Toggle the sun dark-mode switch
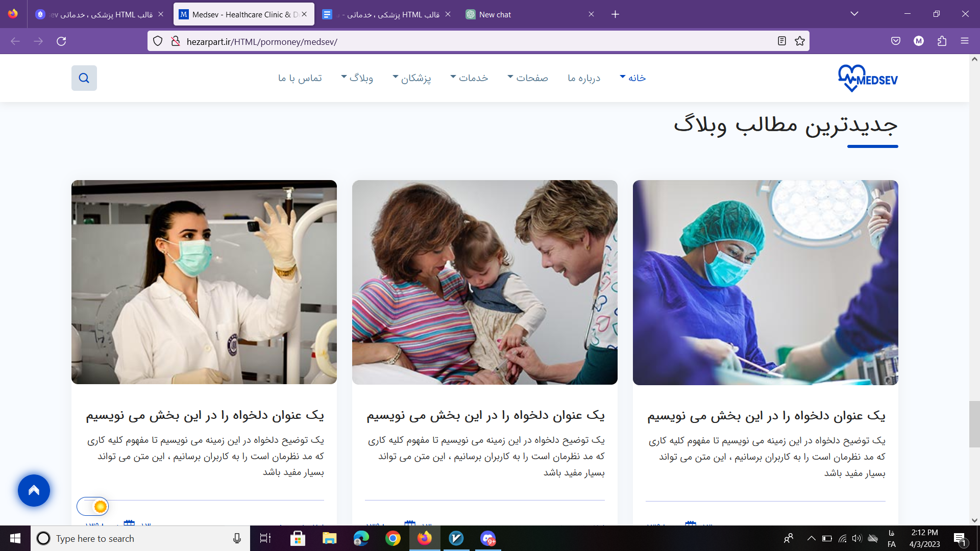This screenshot has width=980, height=551. (x=93, y=506)
